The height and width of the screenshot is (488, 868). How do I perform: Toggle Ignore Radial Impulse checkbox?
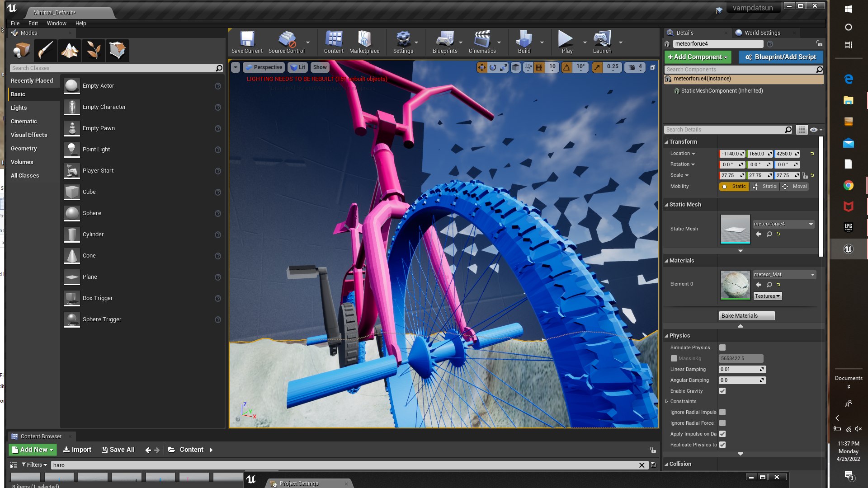tap(722, 412)
